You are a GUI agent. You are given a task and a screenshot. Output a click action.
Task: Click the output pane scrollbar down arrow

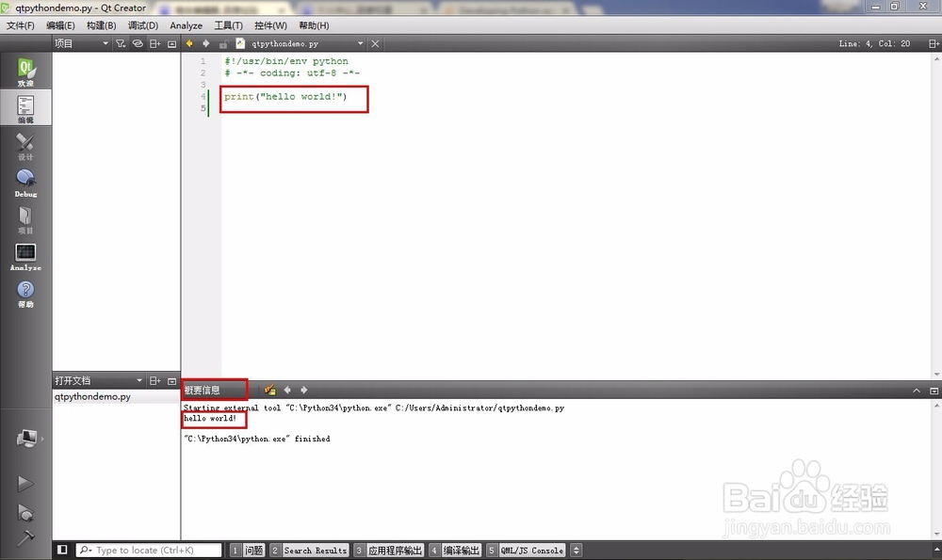(x=936, y=534)
